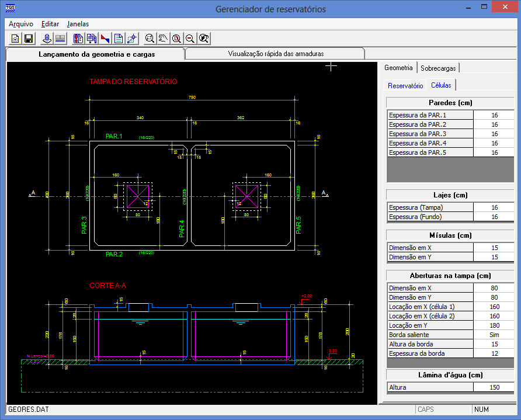Edit the Espessura da PAR.1 value
Viewport: 521px width, 420px height.
click(494, 115)
